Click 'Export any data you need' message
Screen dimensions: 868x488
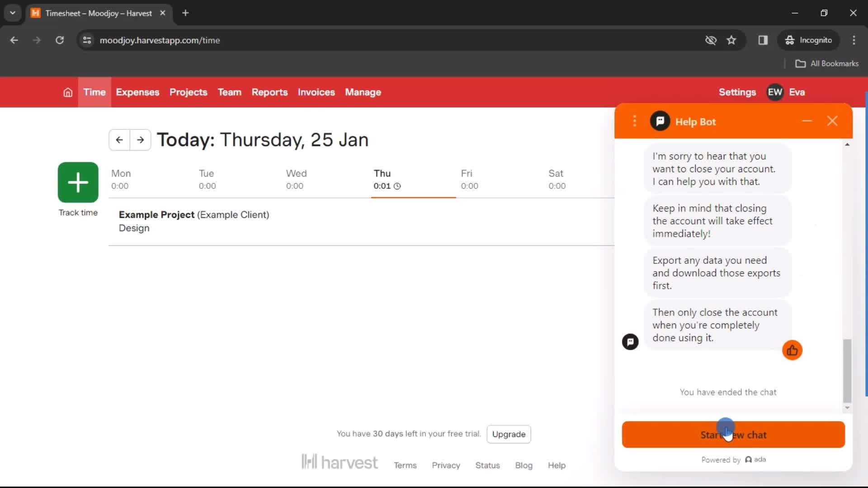(717, 273)
